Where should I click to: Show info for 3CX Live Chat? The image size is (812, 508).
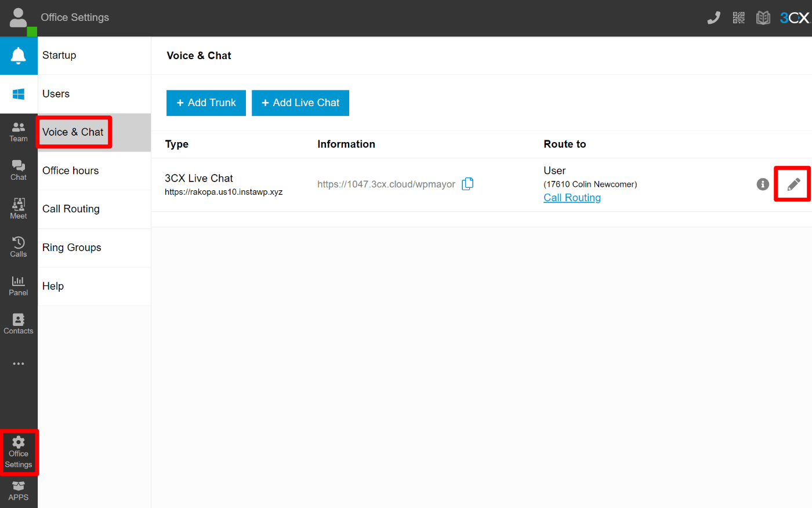[x=763, y=184]
